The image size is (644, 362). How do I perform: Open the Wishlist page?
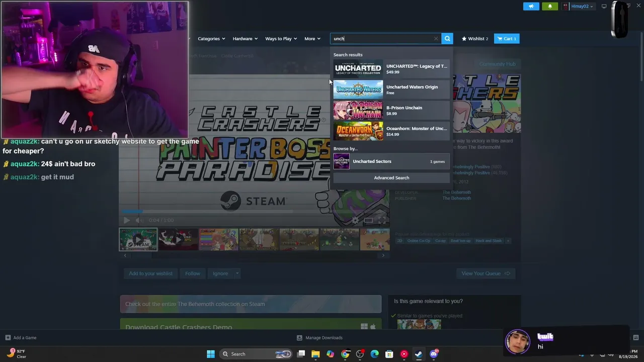(475, 39)
